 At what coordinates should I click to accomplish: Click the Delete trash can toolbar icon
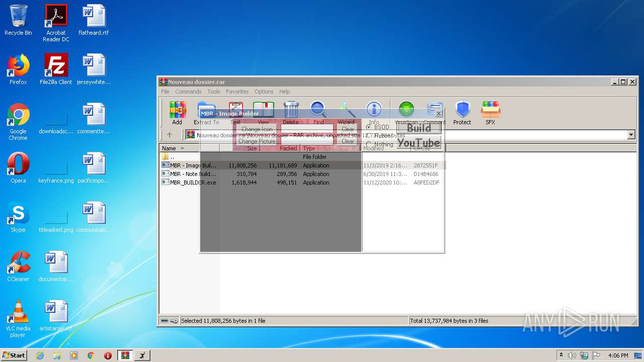click(x=290, y=113)
